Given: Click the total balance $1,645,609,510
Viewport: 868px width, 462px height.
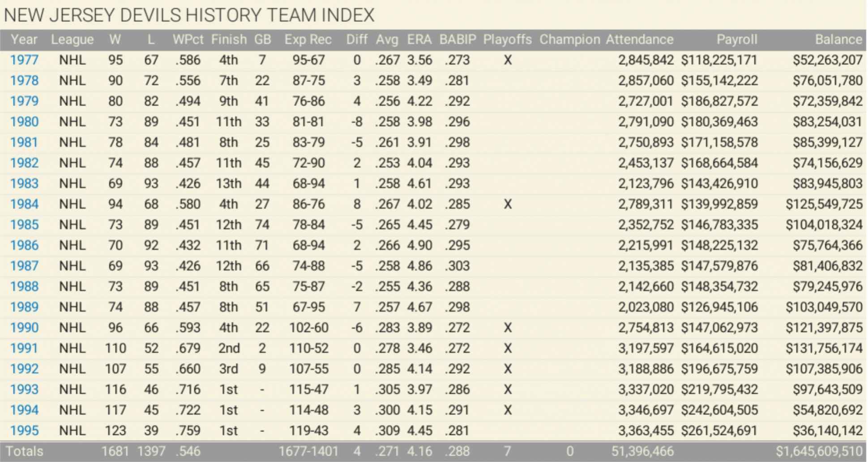Looking at the screenshot, I should (x=819, y=452).
